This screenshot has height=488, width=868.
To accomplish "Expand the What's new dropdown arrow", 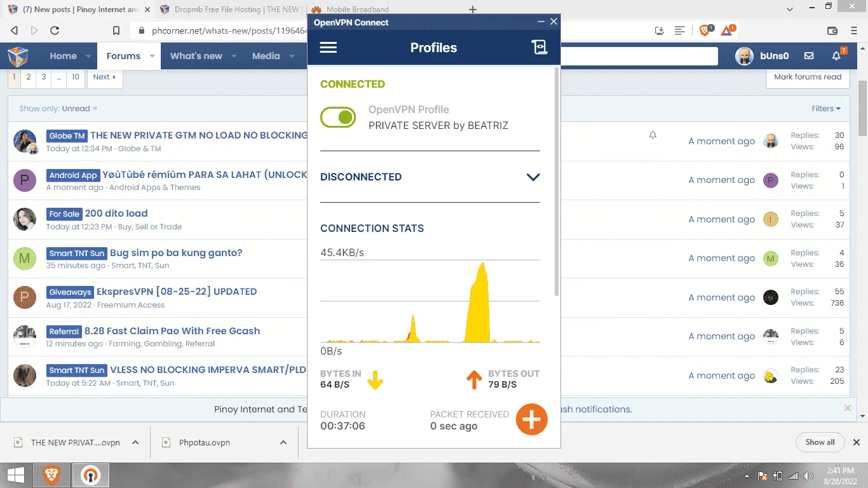I will point(234,56).
